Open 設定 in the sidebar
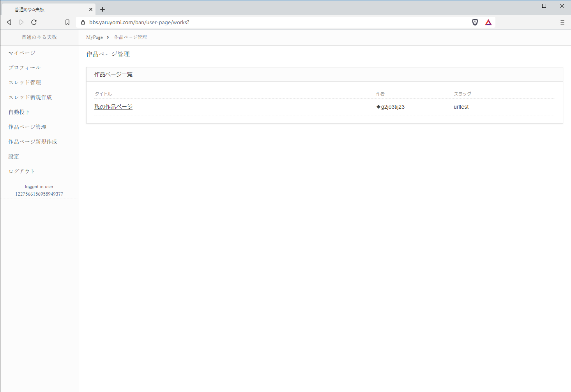Screen dimensions: 571x392 (x=14, y=156)
